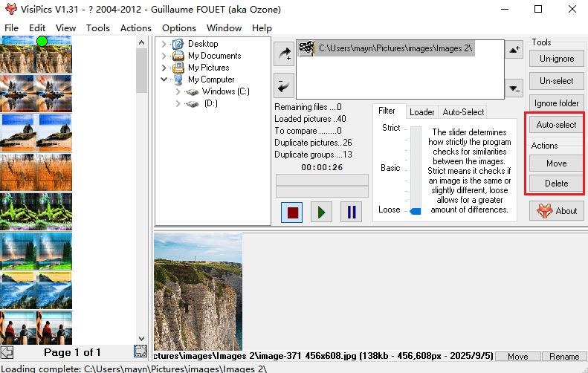Click the Un-ignore button
Screen dimensions: 588x373
tap(557, 59)
